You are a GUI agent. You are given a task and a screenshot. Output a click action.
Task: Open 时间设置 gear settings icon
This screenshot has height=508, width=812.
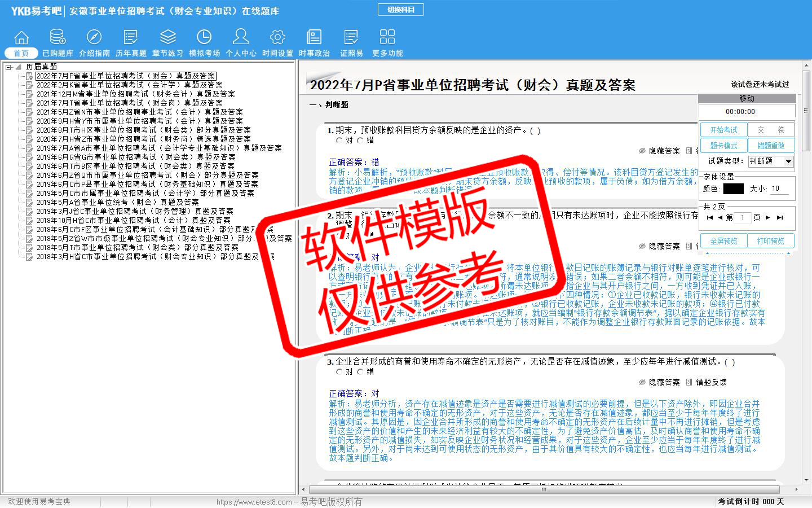click(x=277, y=37)
